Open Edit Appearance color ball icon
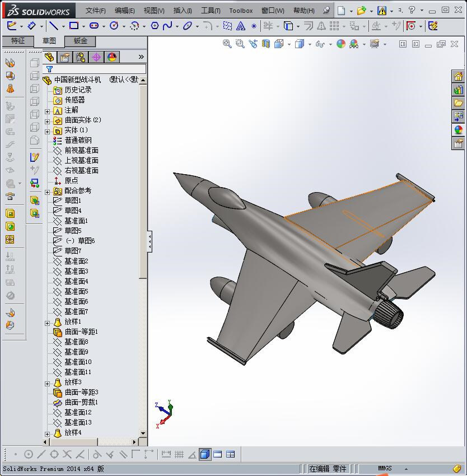 pyautogui.click(x=341, y=44)
